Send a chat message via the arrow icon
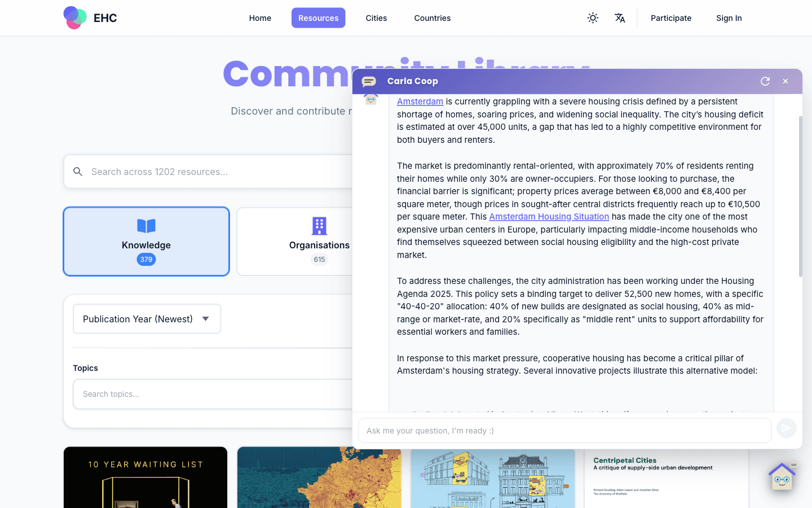This screenshot has width=812, height=508. click(x=786, y=428)
